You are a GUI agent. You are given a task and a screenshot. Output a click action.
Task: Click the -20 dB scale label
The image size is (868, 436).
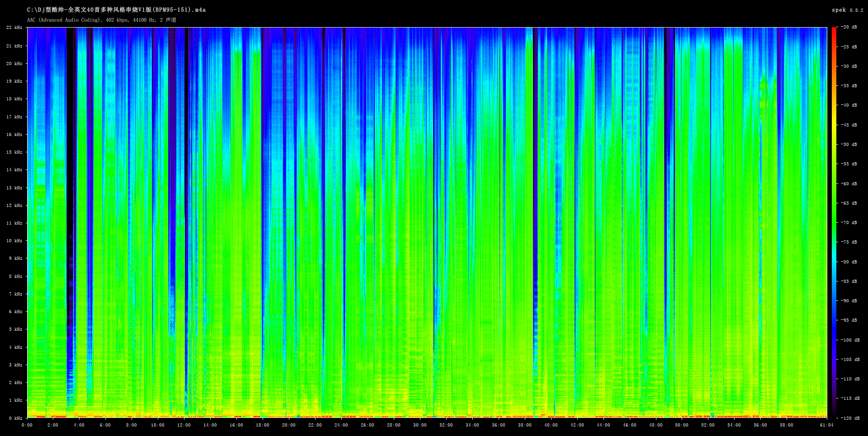[x=849, y=27]
